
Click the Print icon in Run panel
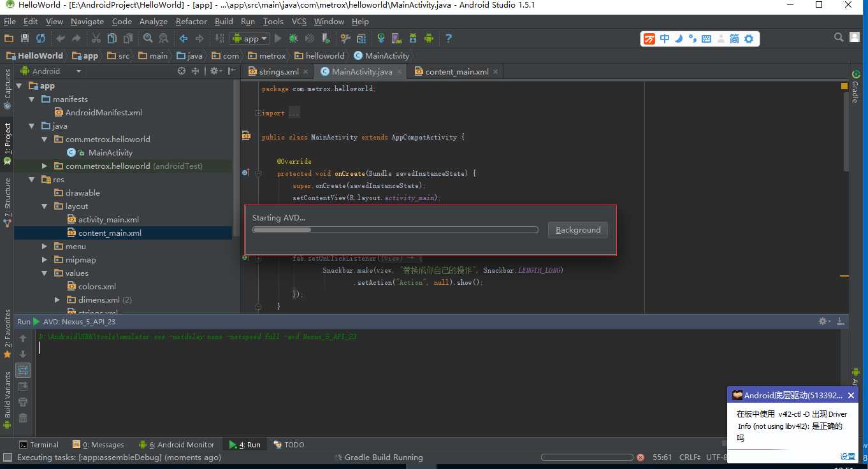point(23,402)
